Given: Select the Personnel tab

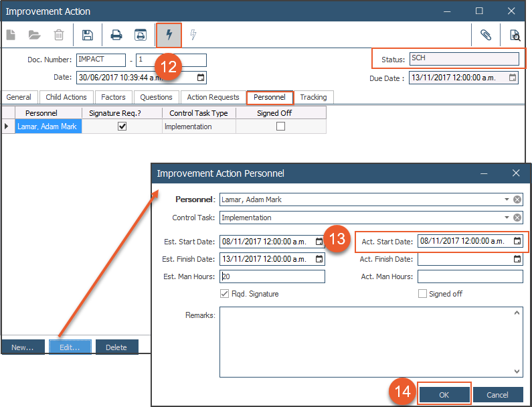Looking at the screenshot, I should (x=270, y=97).
